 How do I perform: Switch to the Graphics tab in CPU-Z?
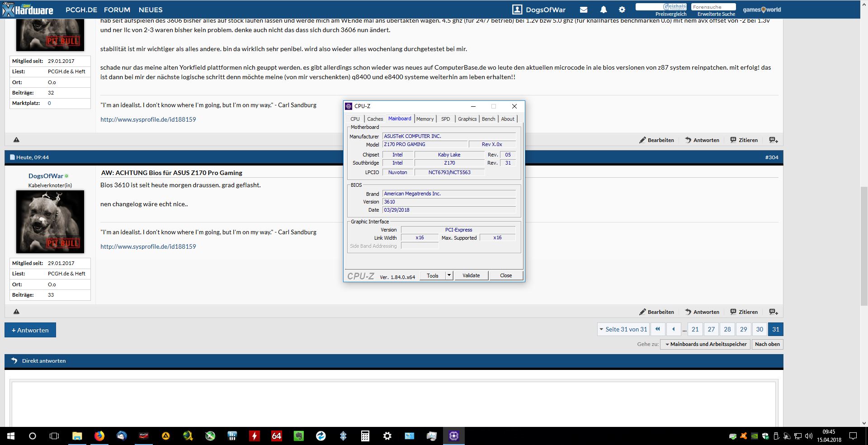tap(467, 119)
